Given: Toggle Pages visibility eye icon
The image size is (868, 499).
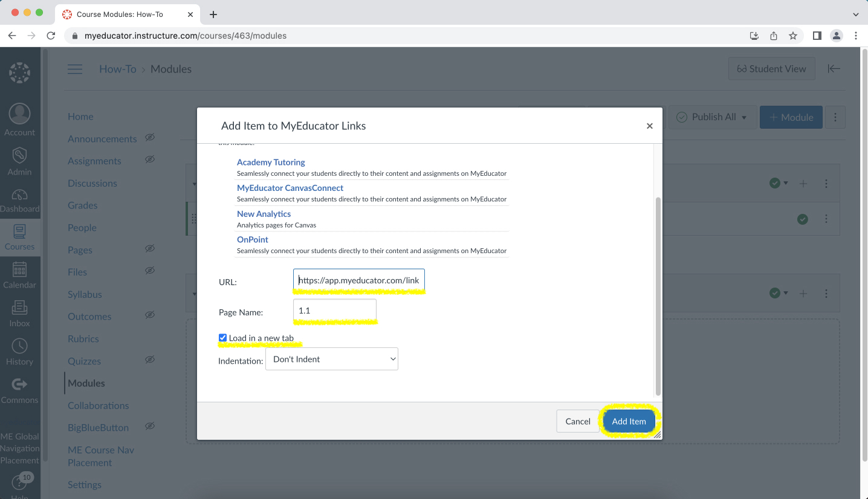Looking at the screenshot, I should 150,248.
